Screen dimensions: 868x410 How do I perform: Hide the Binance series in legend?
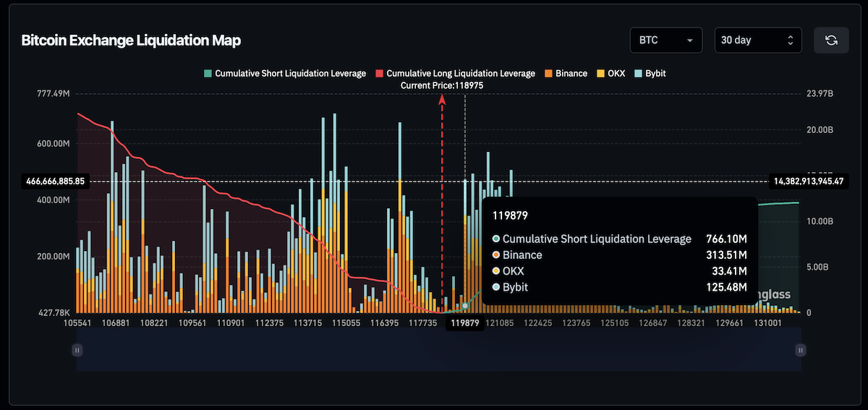(565, 74)
